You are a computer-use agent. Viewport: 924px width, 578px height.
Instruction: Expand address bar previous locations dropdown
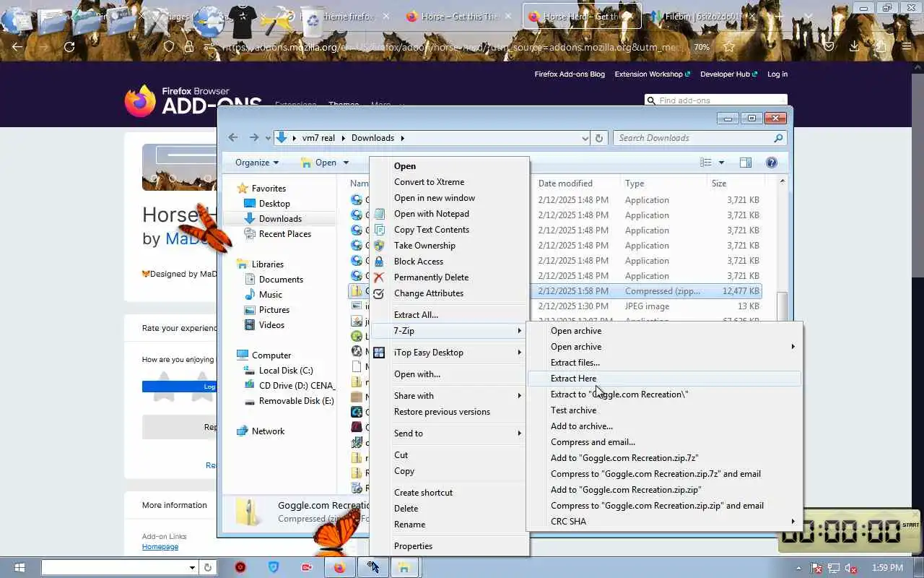click(585, 138)
